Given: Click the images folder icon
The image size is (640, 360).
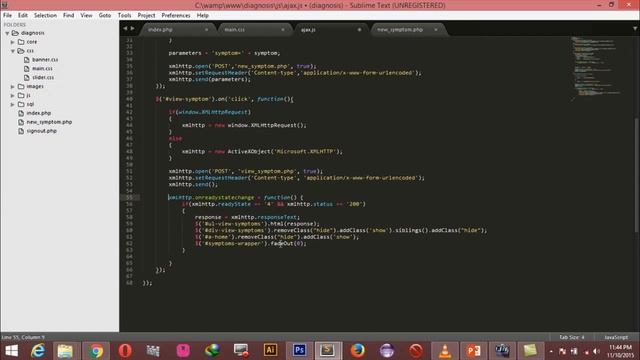Looking at the screenshot, I should coord(21,87).
